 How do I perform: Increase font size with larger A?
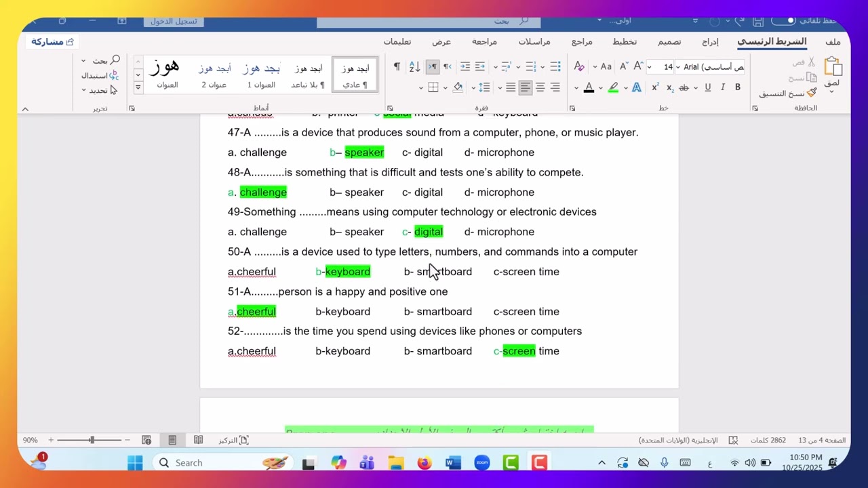point(638,66)
